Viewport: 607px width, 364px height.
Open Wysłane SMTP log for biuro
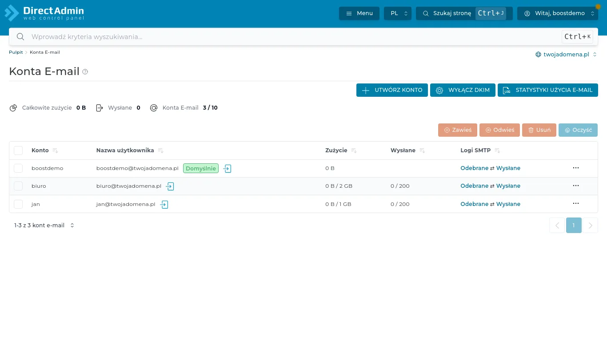tap(508, 186)
